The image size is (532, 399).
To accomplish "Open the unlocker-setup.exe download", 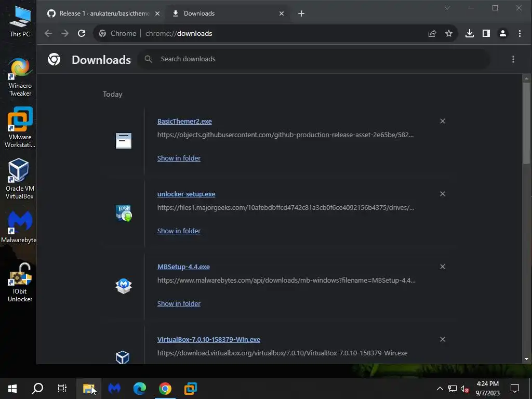I will click(x=187, y=194).
